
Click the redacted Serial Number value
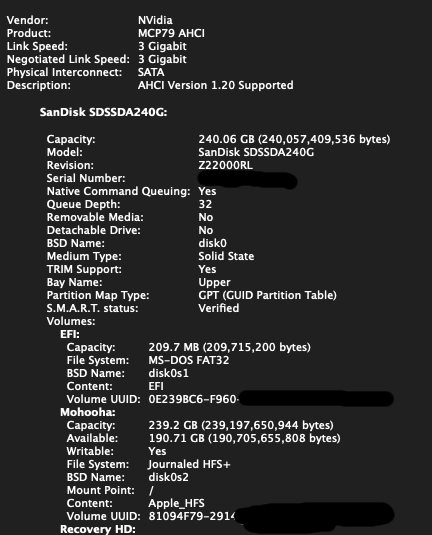point(247,180)
